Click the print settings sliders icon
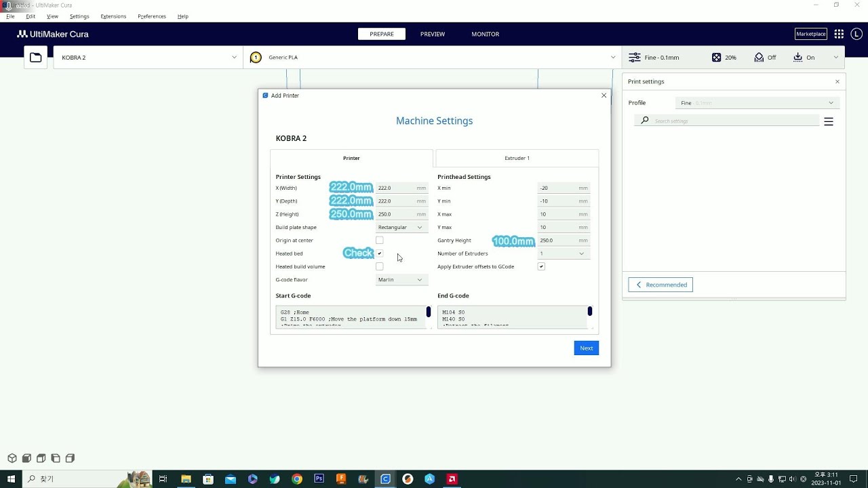Viewport: 868px width, 488px height. pos(635,58)
